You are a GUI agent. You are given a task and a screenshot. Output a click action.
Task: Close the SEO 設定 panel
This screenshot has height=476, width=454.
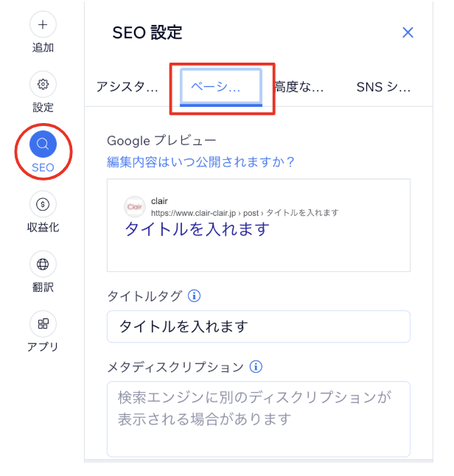(x=408, y=32)
